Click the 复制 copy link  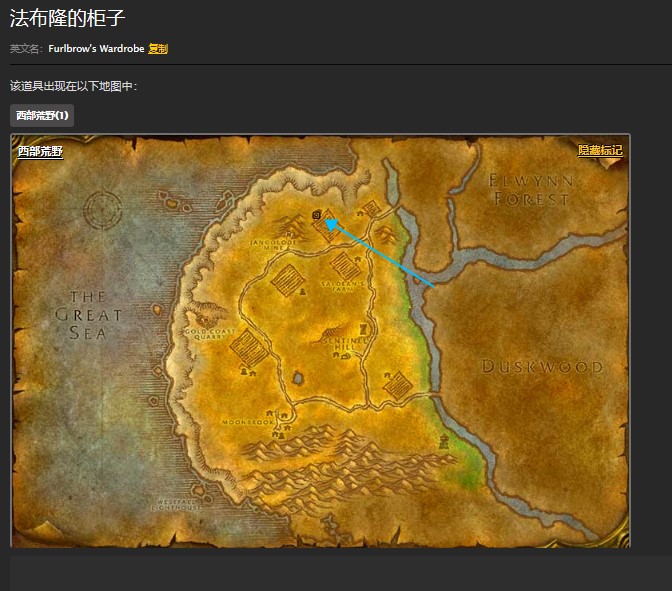tap(158, 48)
